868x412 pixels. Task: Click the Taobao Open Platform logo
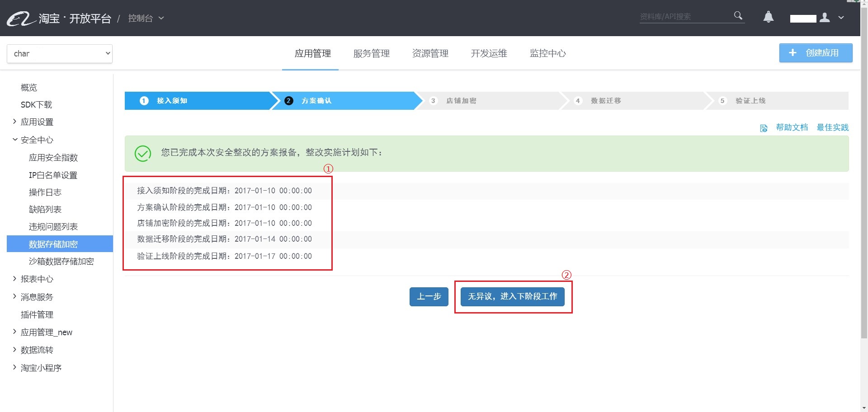click(x=59, y=19)
